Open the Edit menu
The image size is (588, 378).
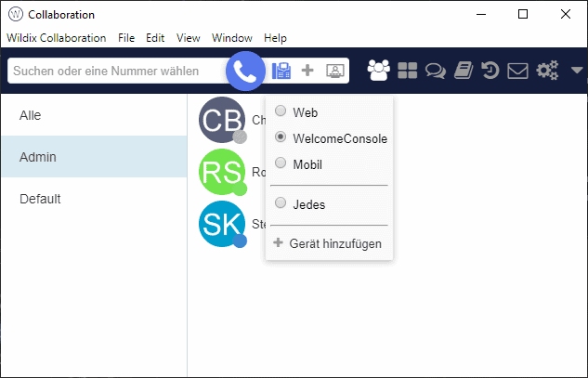click(x=155, y=38)
